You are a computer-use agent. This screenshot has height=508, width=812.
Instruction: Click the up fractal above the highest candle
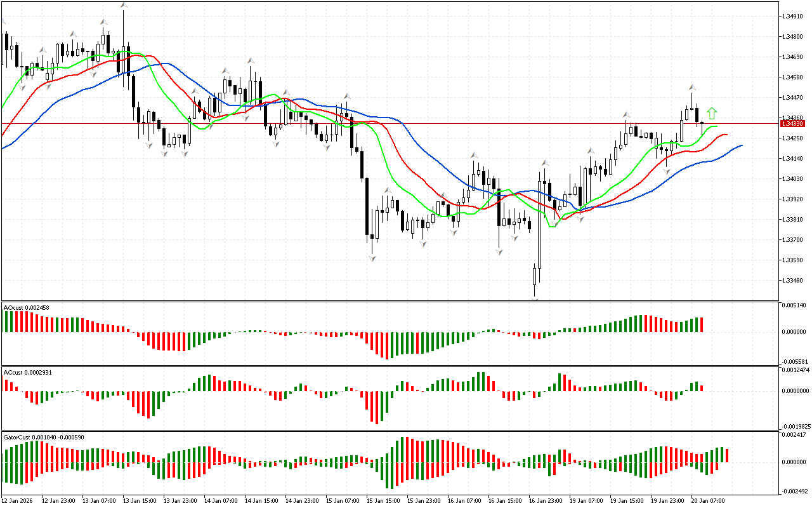pyautogui.click(x=123, y=5)
